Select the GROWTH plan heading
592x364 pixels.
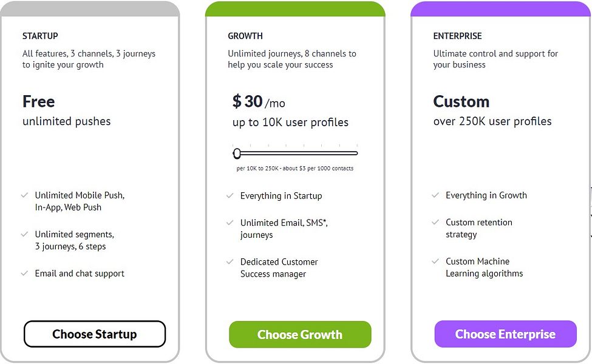click(245, 36)
